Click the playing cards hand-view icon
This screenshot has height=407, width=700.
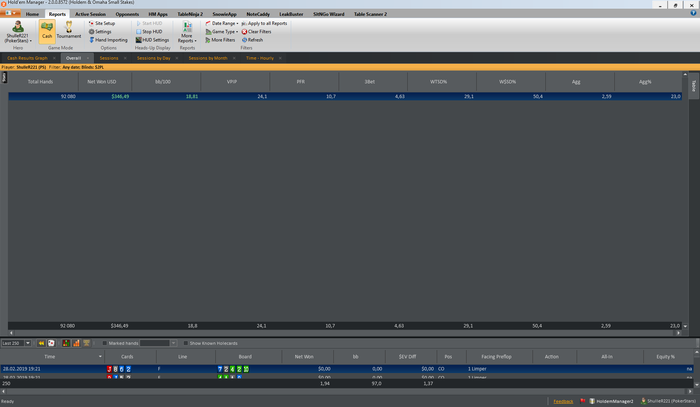51,343
